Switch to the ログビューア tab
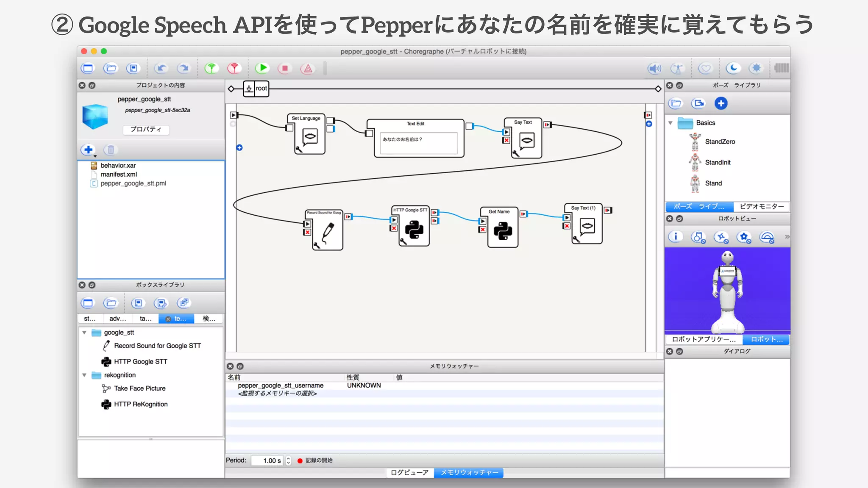Viewport: 868px width, 488px height. 409,473
